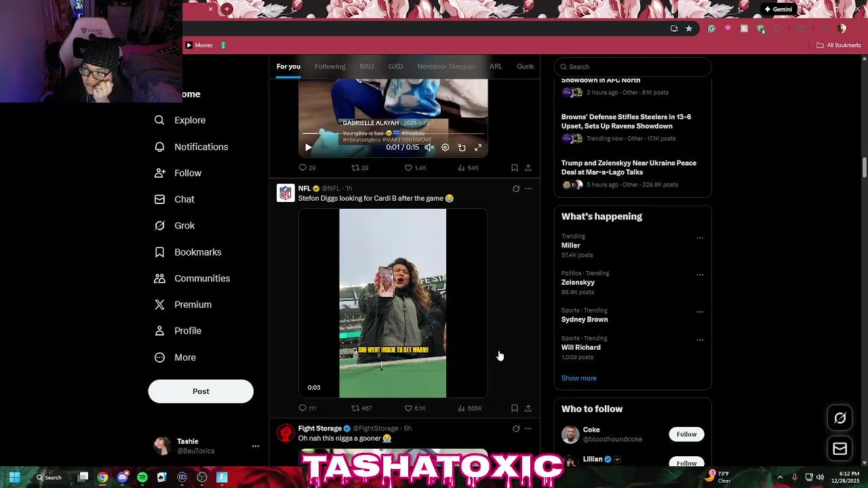Viewport: 868px width, 488px height.
Task: Open Spotify from the Windows taskbar
Action: pos(142,477)
